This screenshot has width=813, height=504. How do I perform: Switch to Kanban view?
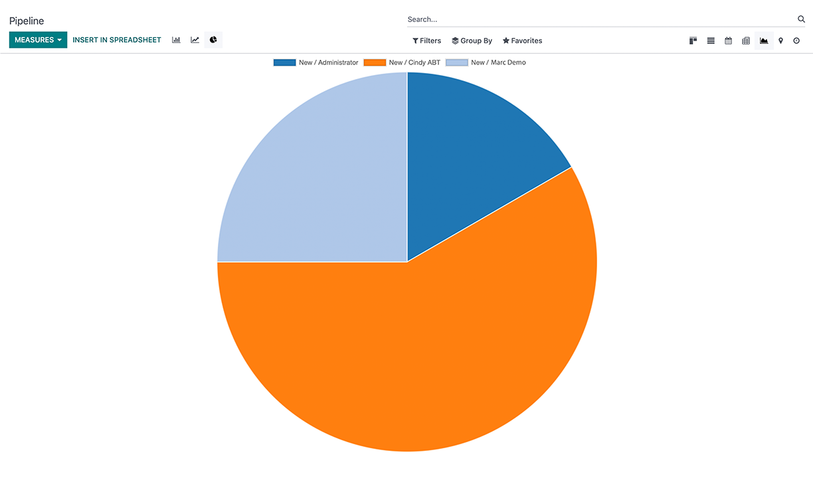(x=693, y=41)
